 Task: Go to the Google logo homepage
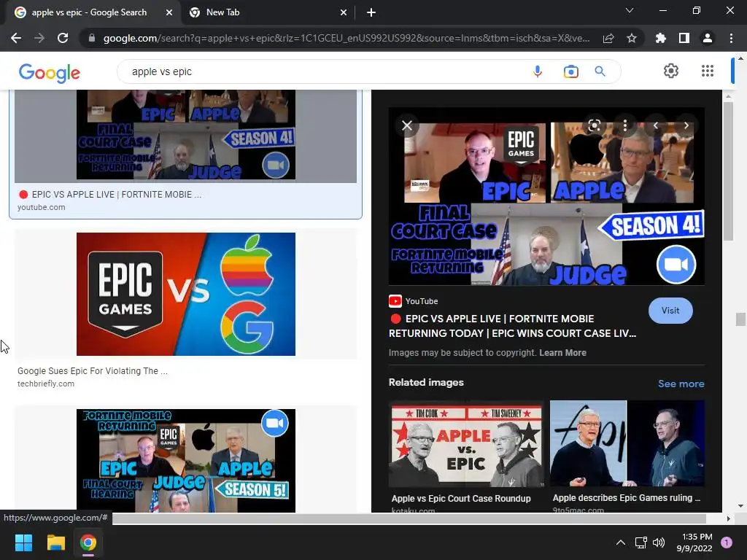tap(50, 72)
